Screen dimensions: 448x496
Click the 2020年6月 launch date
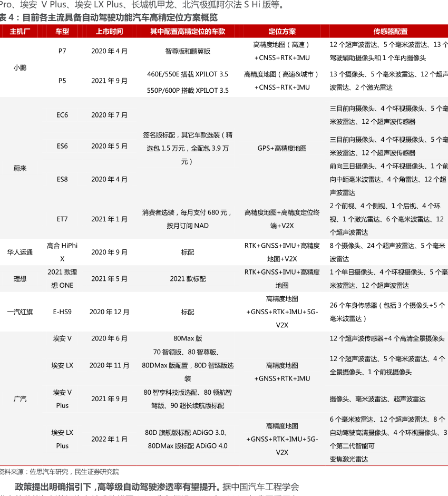pos(109,338)
